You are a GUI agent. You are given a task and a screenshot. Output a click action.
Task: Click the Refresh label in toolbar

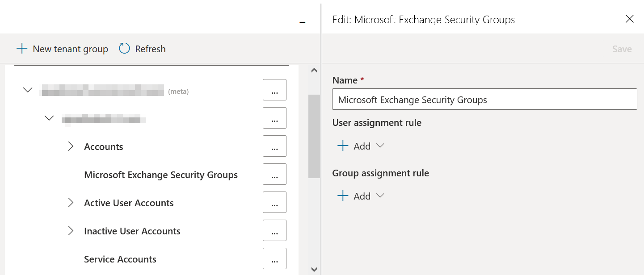pos(151,49)
